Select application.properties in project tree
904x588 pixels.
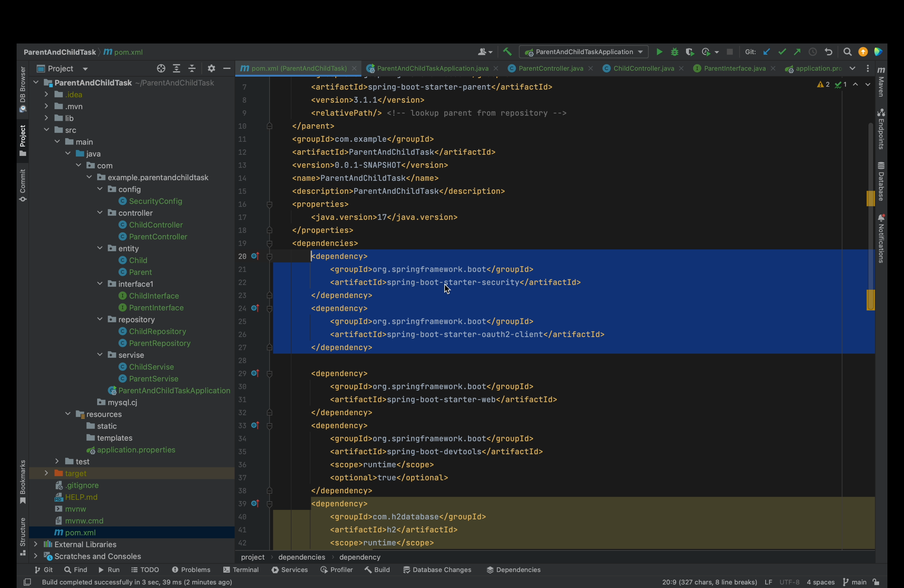coord(136,449)
